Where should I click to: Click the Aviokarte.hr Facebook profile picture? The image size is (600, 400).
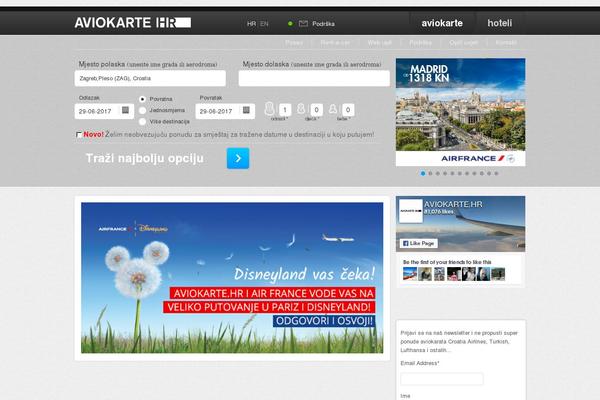coord(411,211)
